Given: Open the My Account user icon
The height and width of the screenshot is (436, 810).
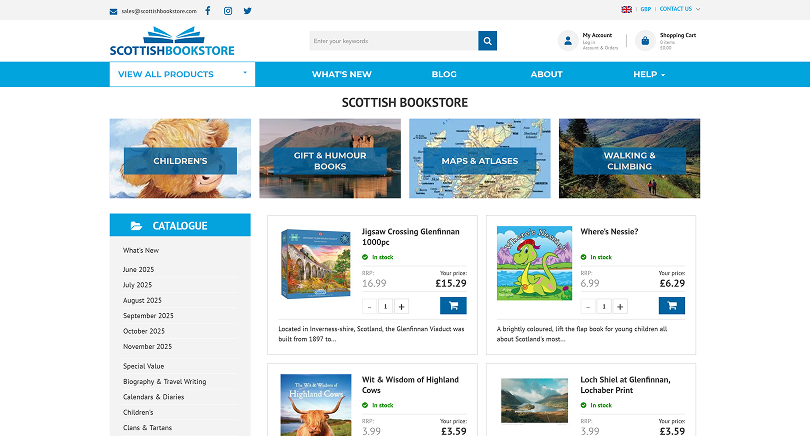Looking at the screenshot, I should coord(567,41).
